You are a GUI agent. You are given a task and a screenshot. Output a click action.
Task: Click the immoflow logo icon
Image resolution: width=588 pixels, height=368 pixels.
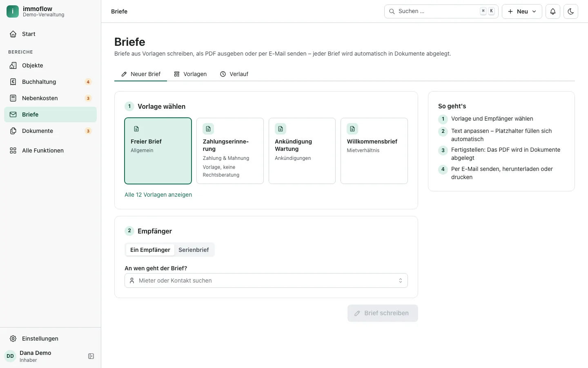(13, 11)
